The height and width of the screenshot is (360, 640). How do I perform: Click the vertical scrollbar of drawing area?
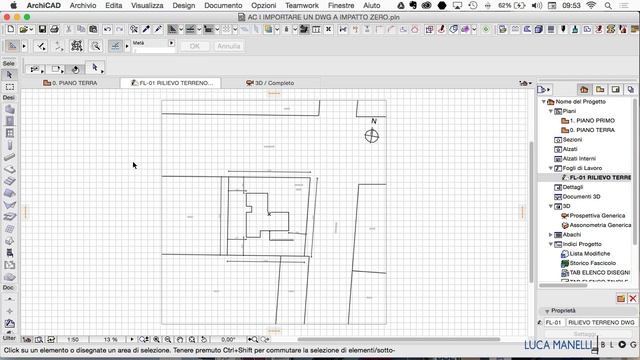point(531,211)
